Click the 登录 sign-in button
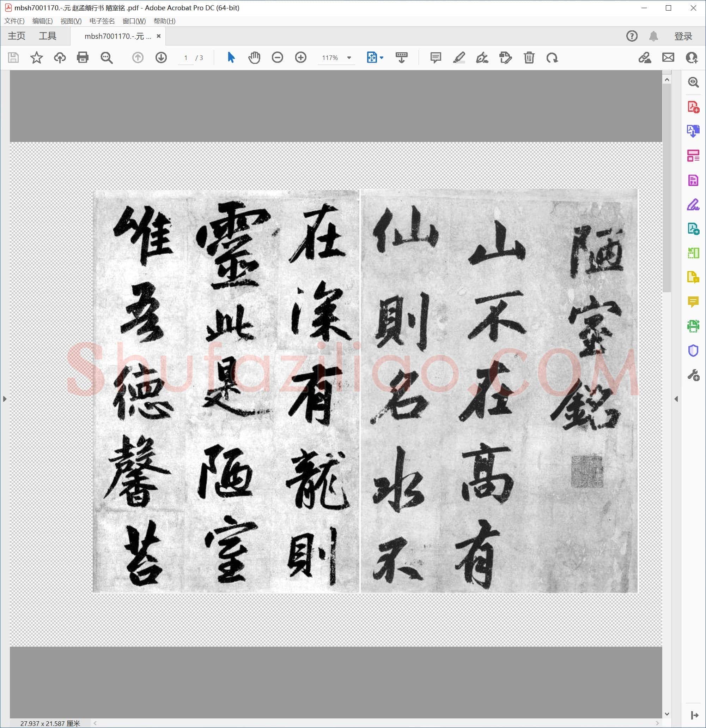Viewport: 706px width, 728px height. pyautogui.click(x=683, y=36)
